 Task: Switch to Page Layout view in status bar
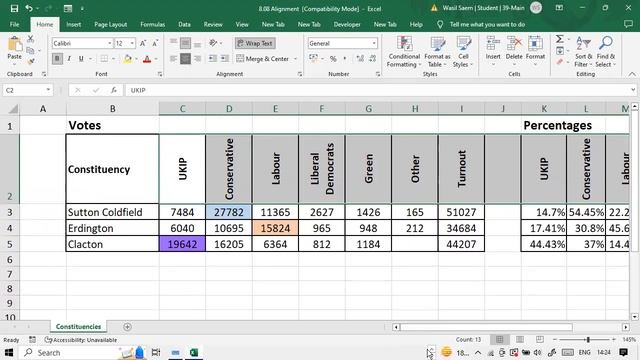click(x=520, y=340)
